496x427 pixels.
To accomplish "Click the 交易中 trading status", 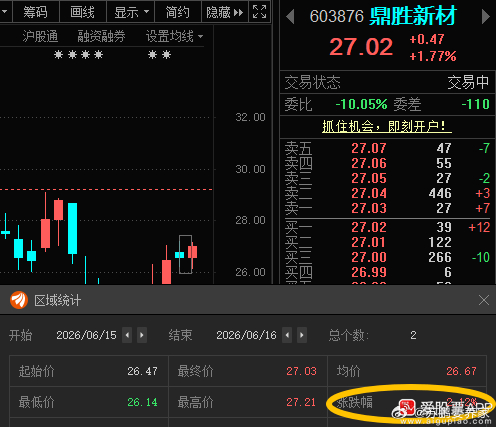I will 468,82.
